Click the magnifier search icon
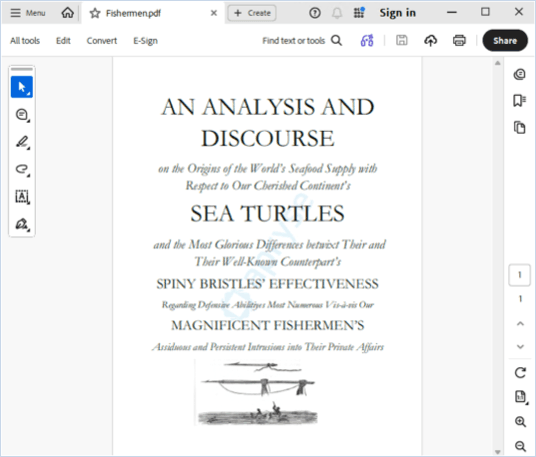536x457 pixels. (337, 40)
